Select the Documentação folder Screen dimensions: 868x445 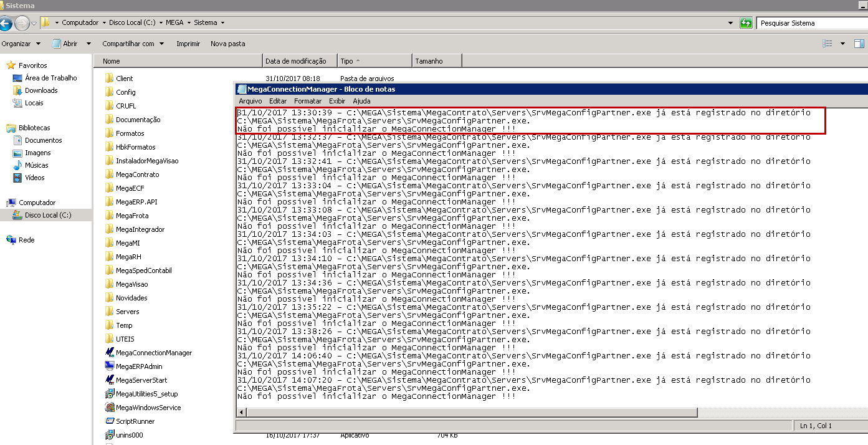[x=138, y=120]
